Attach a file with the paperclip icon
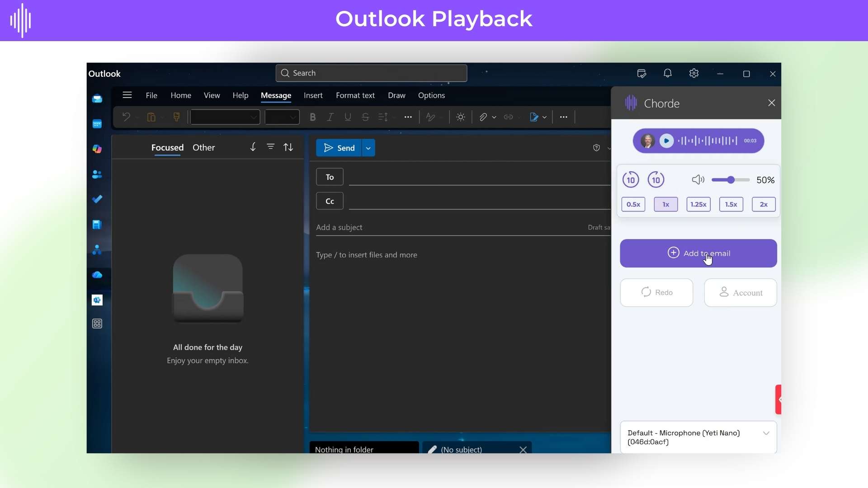 pos(484,117)
